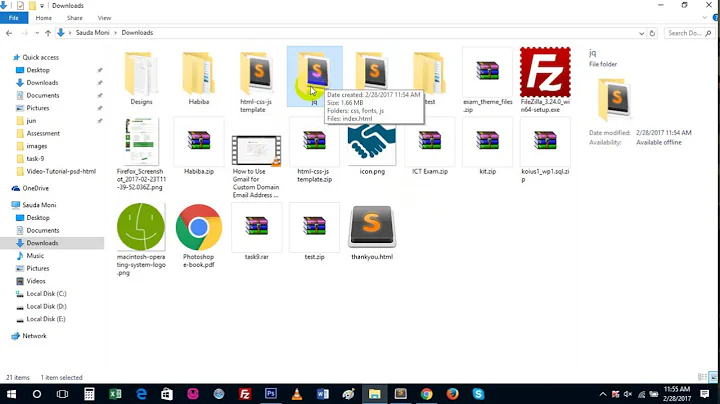This screenshot has height=404, width=720.
Task: Select koius1_wp1.sql.zip archive
Action: coord(545,151)
